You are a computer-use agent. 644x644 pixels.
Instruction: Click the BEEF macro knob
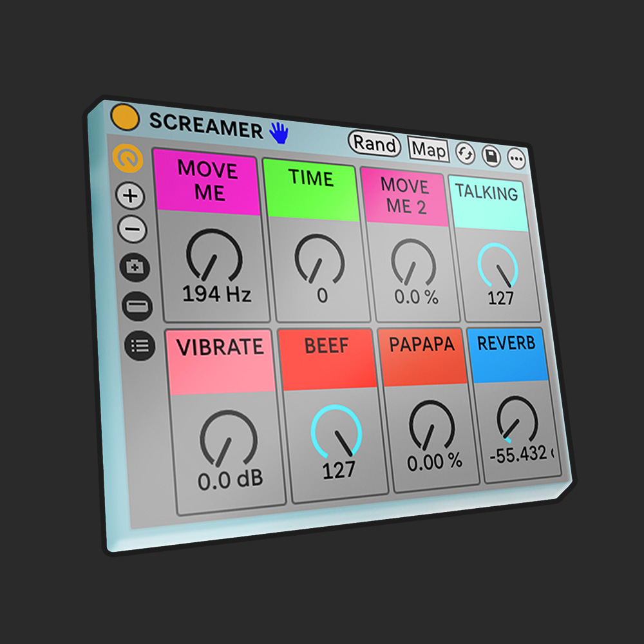click(336, 431)
